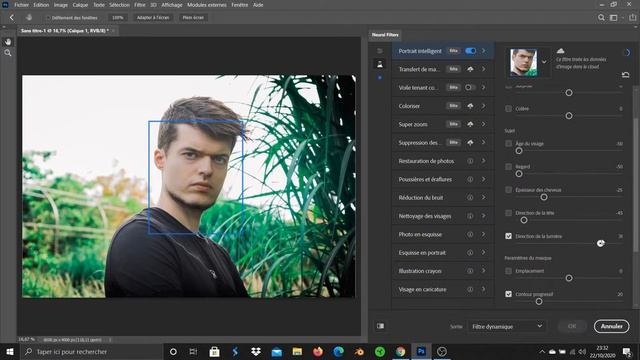640x360 pixels.
Task: Click the 100% zoom button
Action: (x=118, y=18)
